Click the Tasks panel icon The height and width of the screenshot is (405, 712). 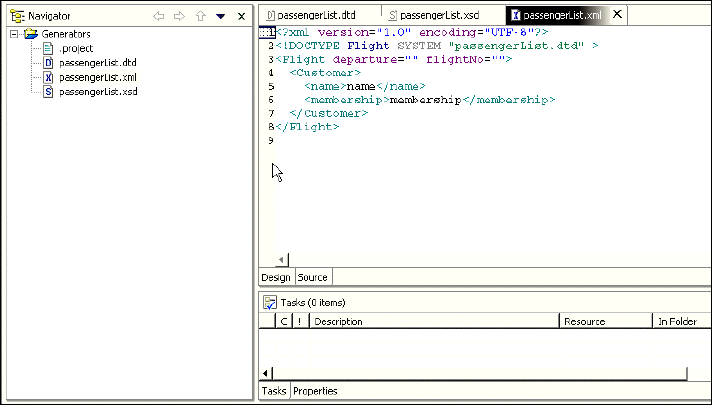(x=269, y=302)
